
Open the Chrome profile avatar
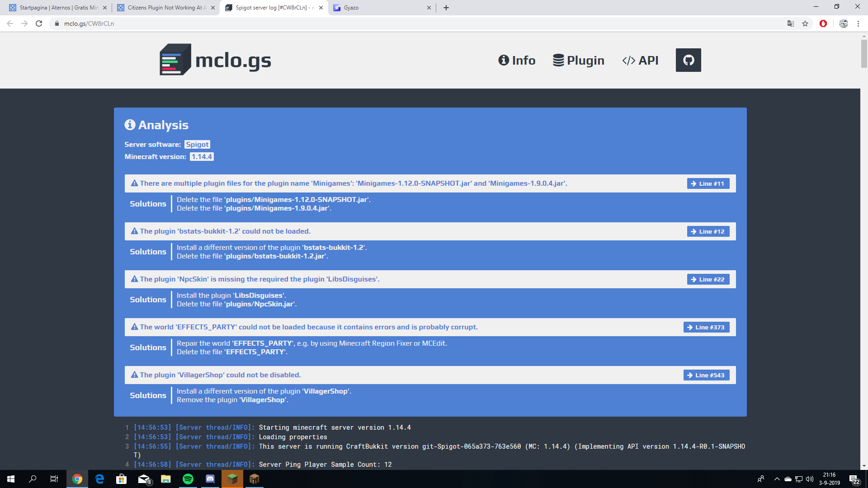coord(844,23)
